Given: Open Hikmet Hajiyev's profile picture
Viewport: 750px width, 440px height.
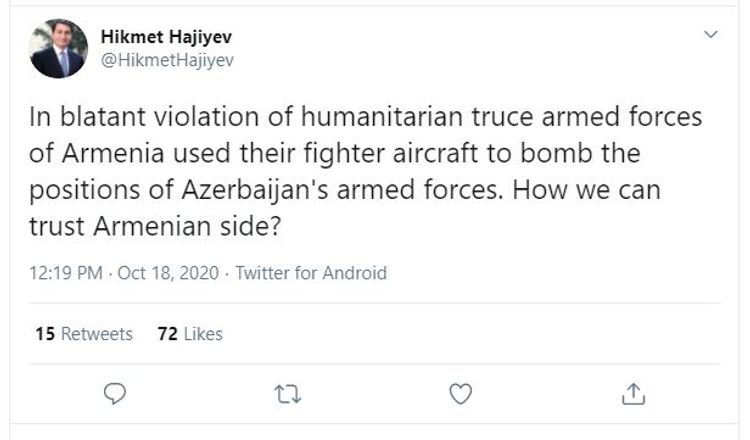Looking at the screenshot, I should pos(57,49).
